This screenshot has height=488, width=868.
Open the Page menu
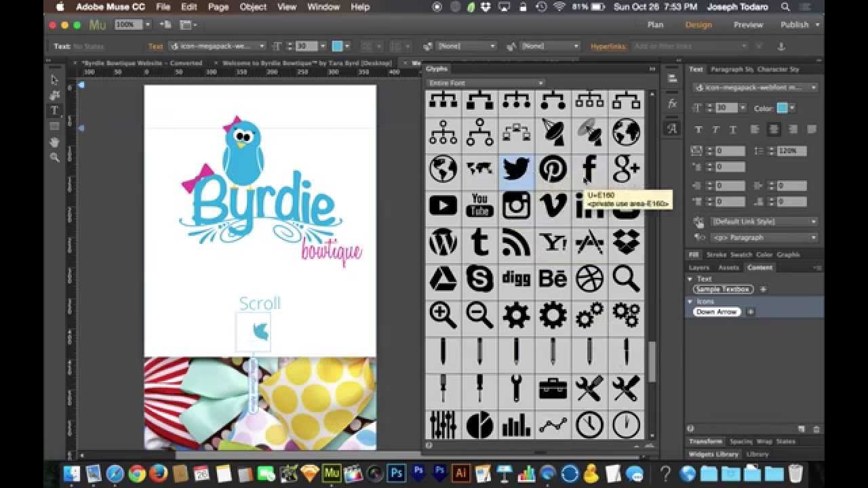218,7
